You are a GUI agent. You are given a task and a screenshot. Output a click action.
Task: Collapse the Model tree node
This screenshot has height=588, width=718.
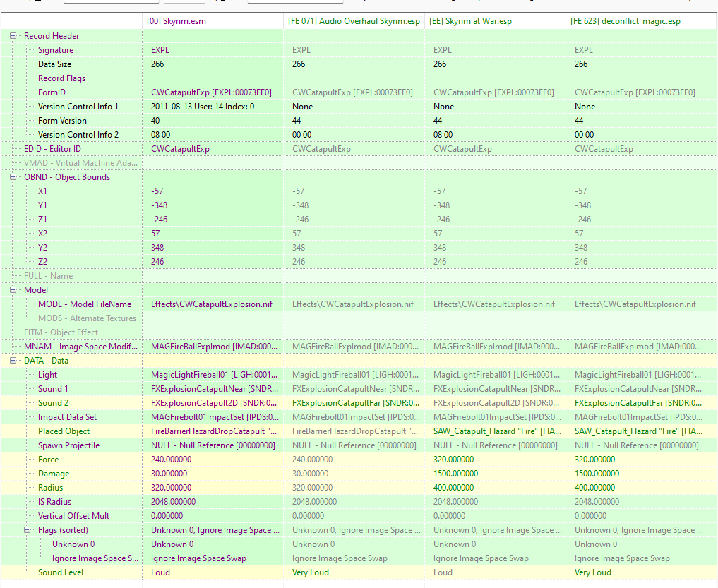point(13,290)
